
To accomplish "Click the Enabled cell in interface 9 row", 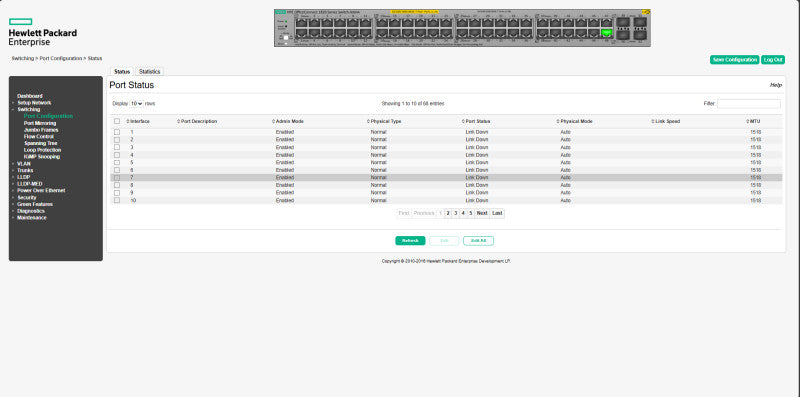I will click(x=285, y=193).
